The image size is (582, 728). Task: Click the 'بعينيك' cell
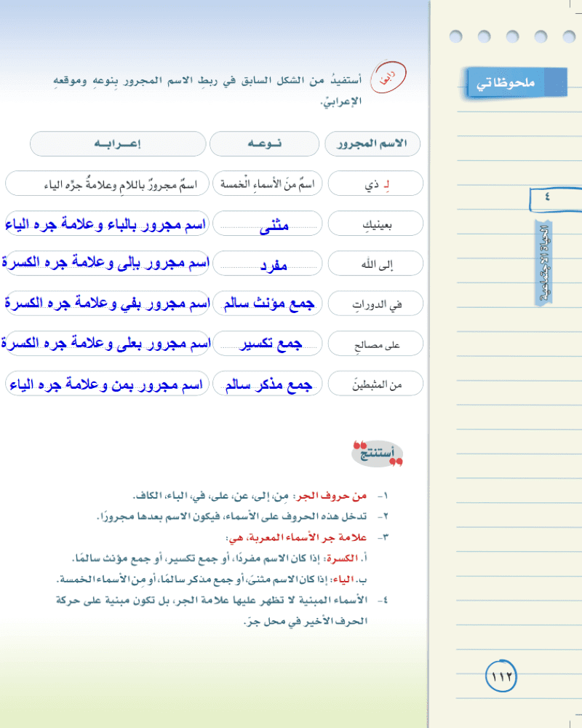(375, 223)
